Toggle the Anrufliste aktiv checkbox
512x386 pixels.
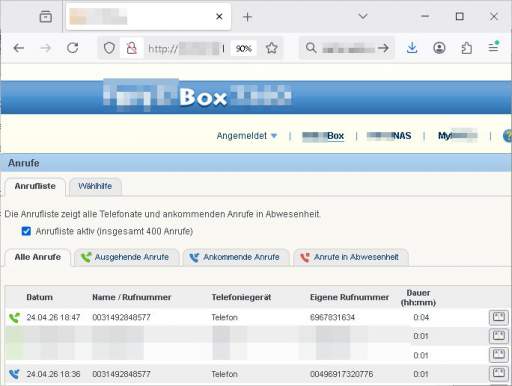[26, 231]
